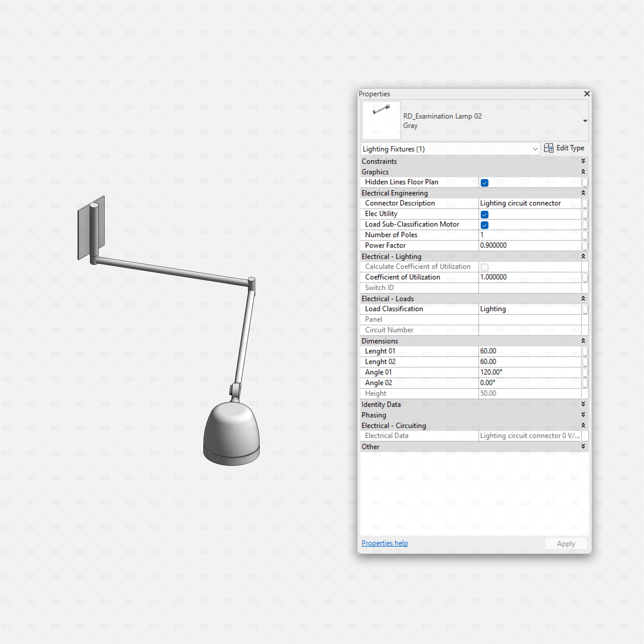Click the associate parameter button for Angle 02
644x644 pixels.
click(x=586, y=383)
